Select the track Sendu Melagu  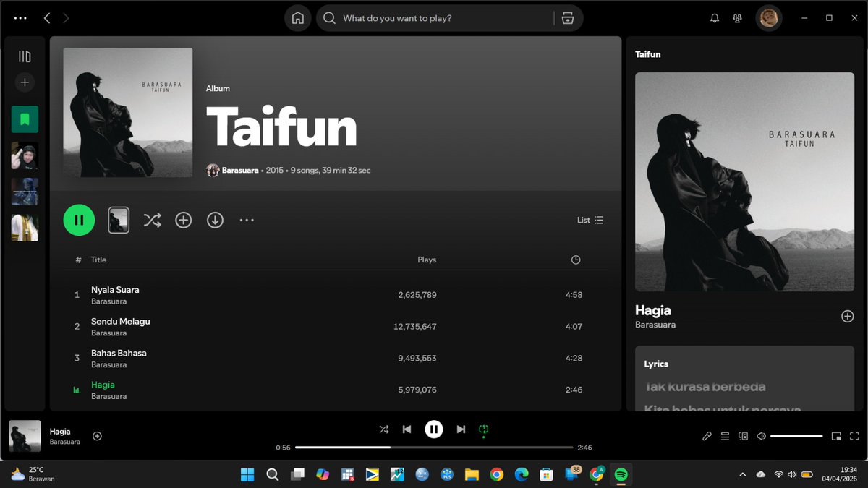pyautogui.click(x=121, y=322)
